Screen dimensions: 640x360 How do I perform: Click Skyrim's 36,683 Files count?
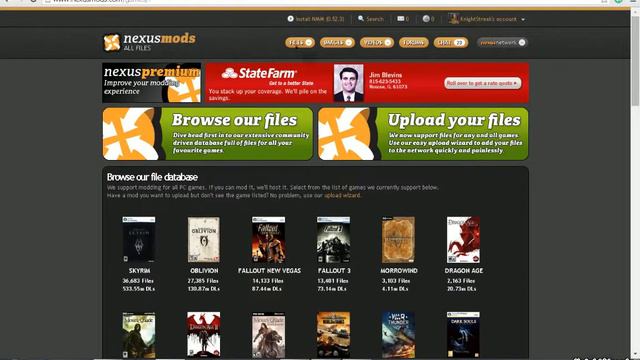[x=138, y=281]
